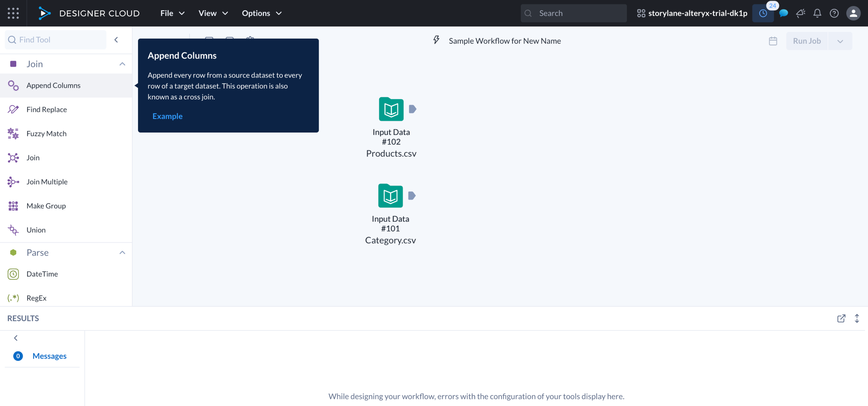Select the Make Group tool icon
This screenshot has height=406, width=868.
tap(13, 206)
